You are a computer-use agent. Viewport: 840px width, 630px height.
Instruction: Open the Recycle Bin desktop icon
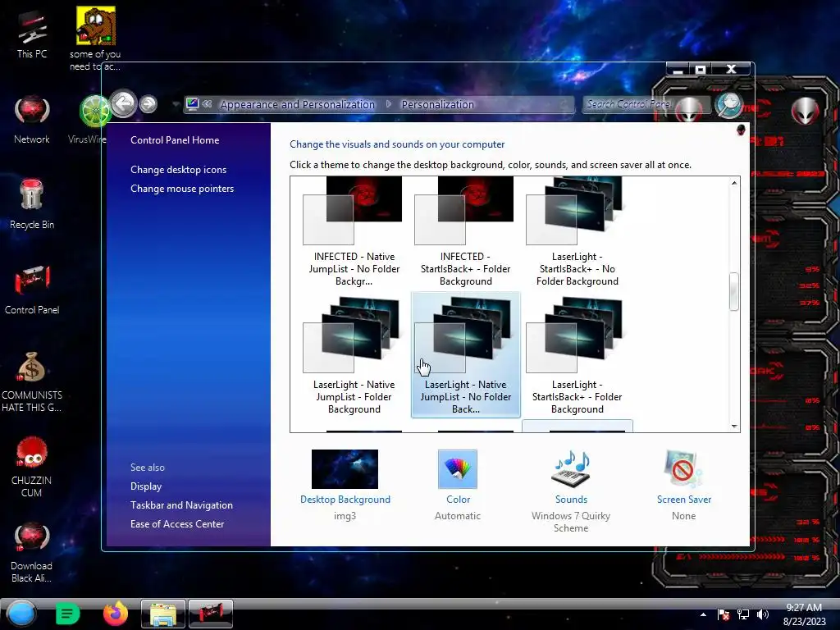[32, 204]
